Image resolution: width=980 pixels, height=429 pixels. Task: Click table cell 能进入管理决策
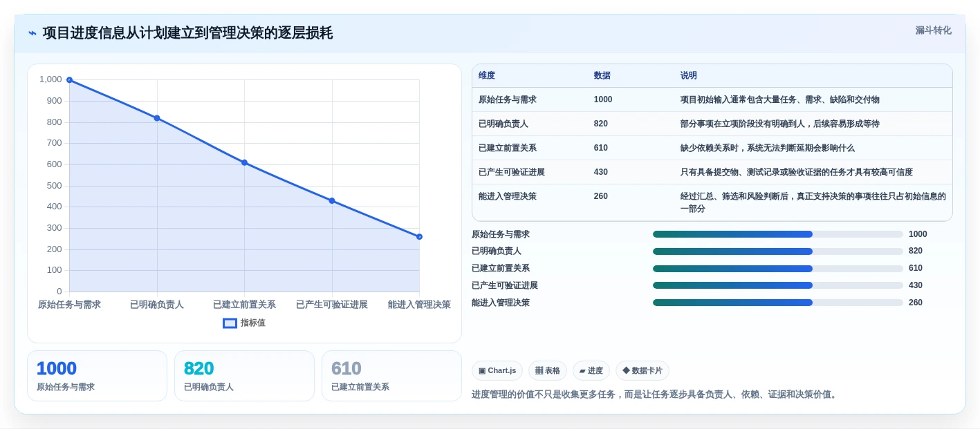pos(508,196)
